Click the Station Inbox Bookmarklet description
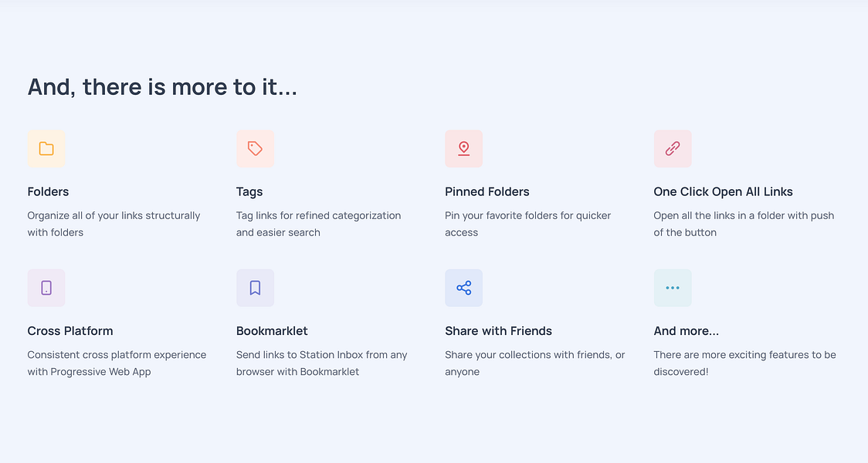This screenshot has width=868, height=463. click(x=321, y=363)
